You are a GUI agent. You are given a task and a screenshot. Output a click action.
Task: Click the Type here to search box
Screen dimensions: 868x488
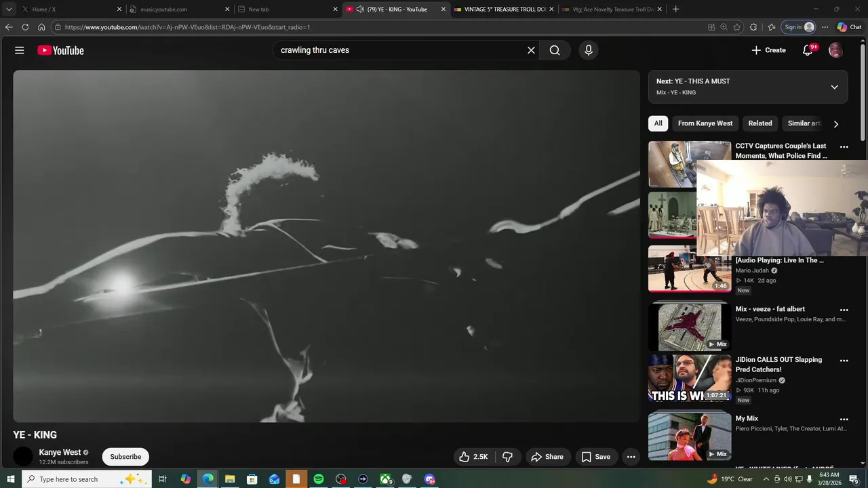87,479
